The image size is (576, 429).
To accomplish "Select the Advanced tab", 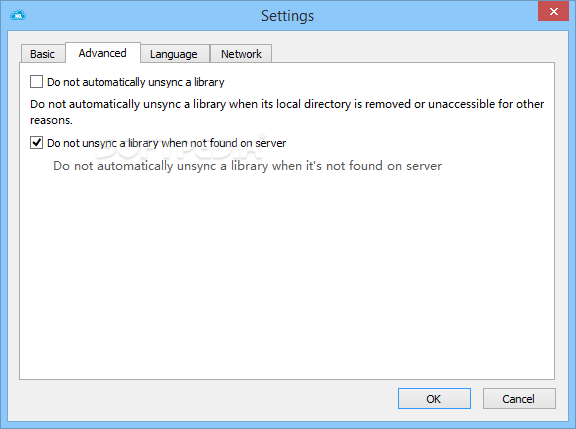I will click(x=102, y=53).
